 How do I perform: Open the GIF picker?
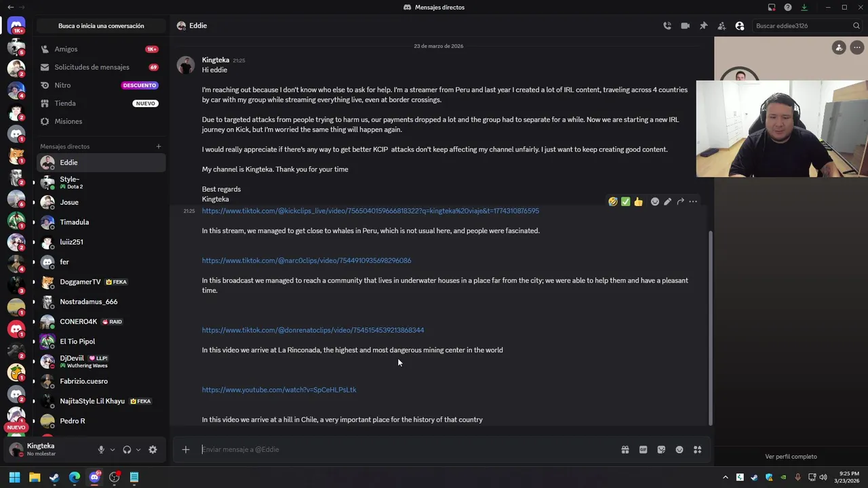click(x=643, y=449)
